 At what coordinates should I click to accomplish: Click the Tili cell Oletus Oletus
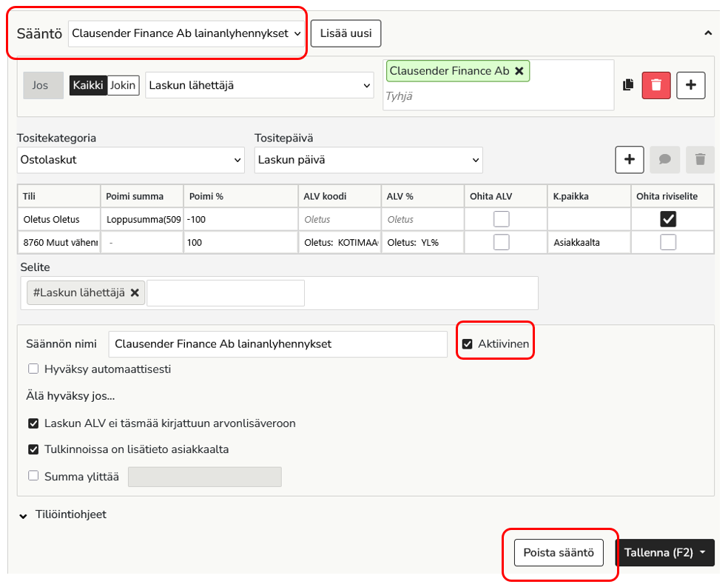coord(59,219)
